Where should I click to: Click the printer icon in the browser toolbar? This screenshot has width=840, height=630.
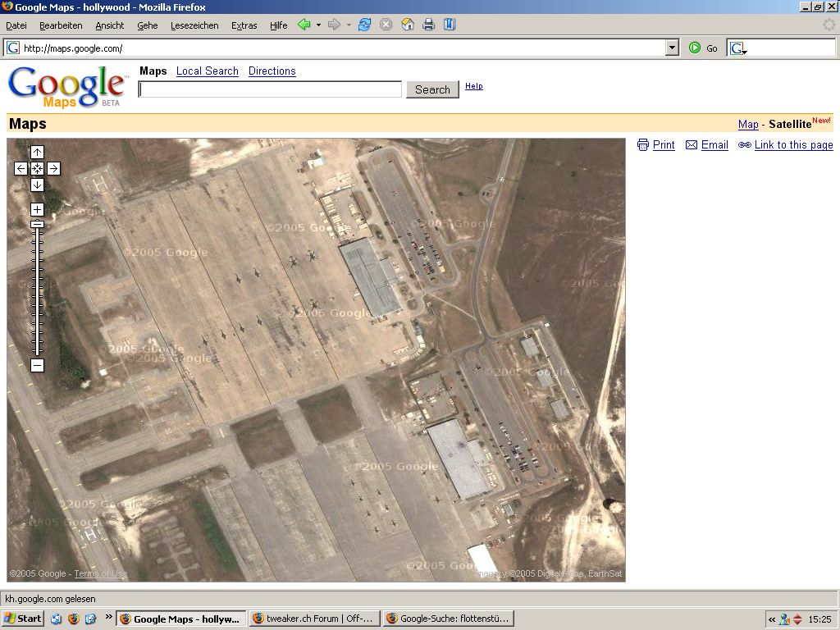[x=428, y=25]
